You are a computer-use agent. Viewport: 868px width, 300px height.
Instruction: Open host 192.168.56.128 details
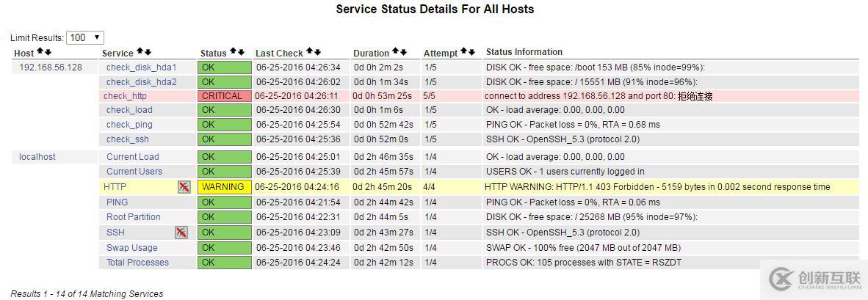click(51, 67)
